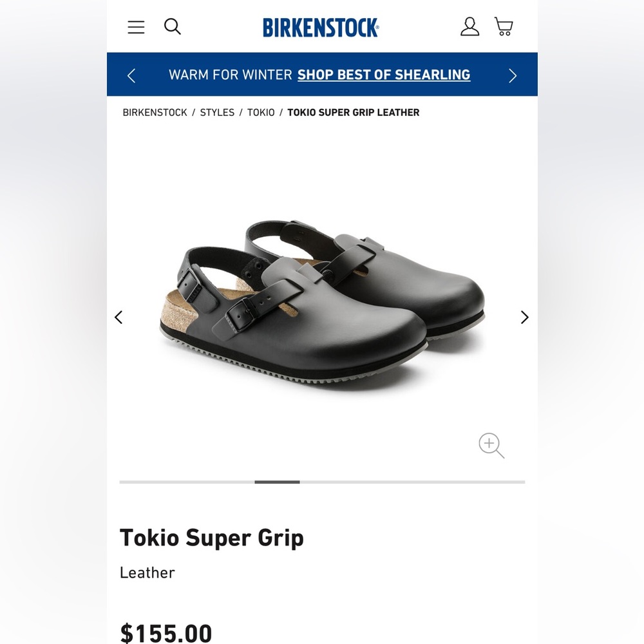This screenshot has width=644, height=644.
Task: Click TOKIO SUPER GRIP LEATHER breadcrumb
Action: (x=354, y=112)
